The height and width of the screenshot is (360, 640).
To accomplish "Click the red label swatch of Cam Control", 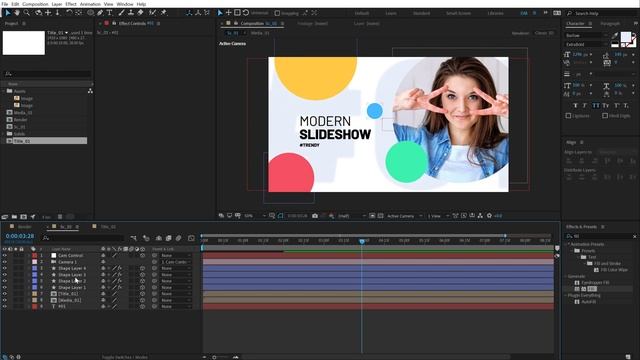I will (x=35, y=256).
